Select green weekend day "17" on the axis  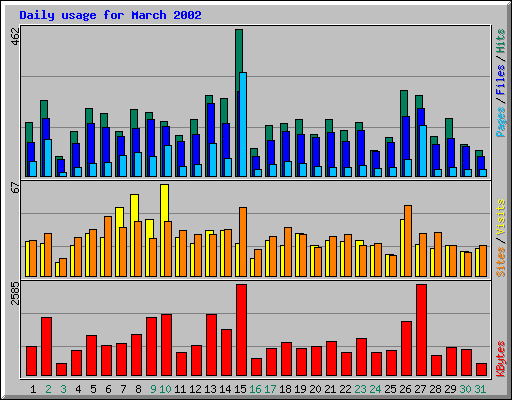coord(270,389)
